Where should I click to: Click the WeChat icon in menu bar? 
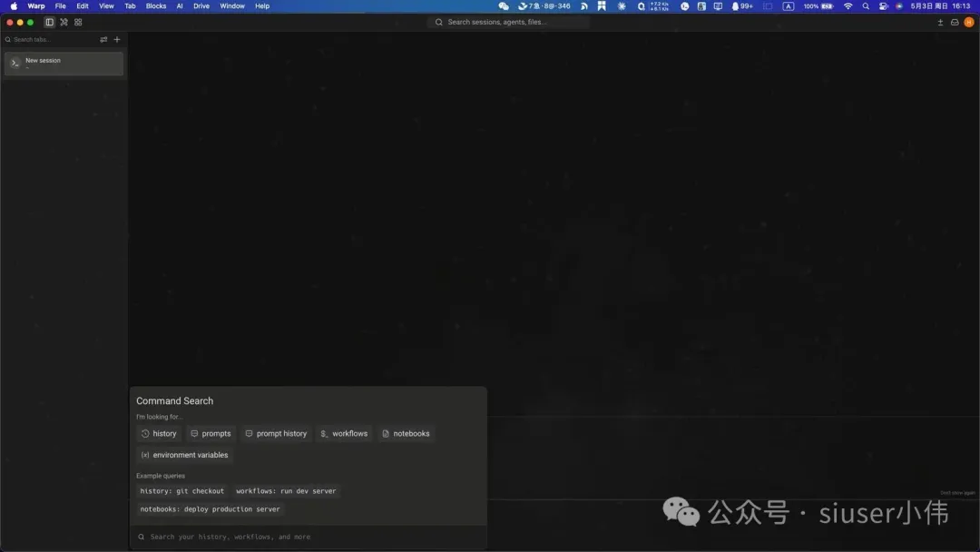(504, 5)
